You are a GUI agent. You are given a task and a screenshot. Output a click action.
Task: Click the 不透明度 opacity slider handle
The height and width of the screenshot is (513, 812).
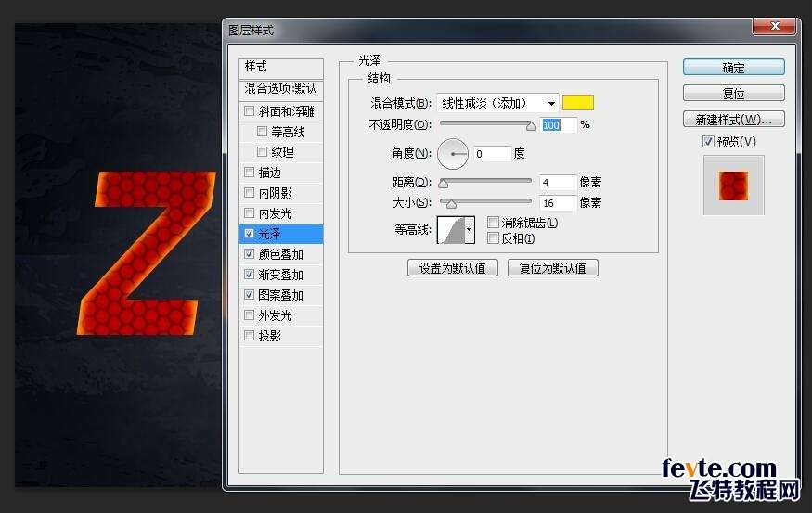point(531,126)
